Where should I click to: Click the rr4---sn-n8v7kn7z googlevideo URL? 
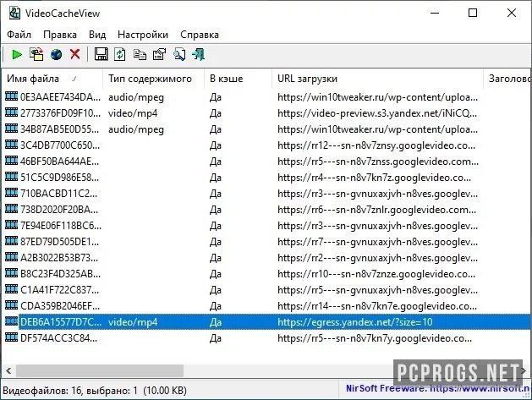click(x=374, y=178)
